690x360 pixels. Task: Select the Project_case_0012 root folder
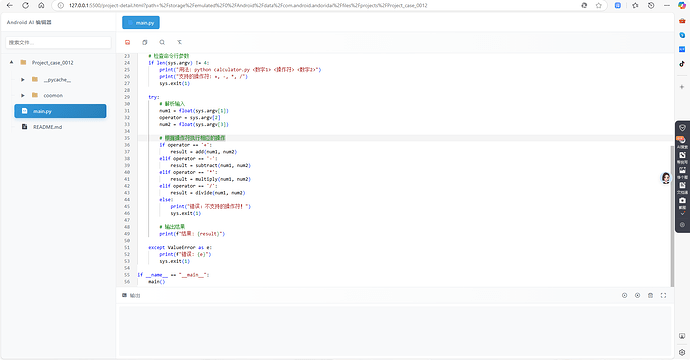52,62
